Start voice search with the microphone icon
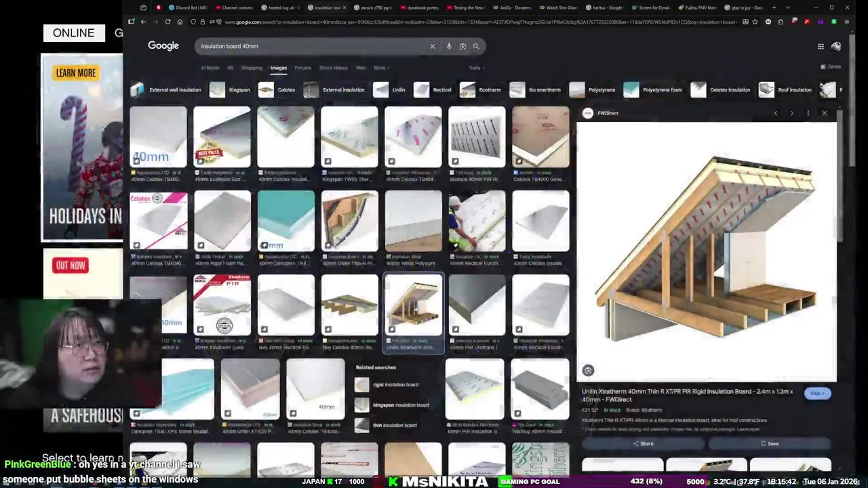This screenshot has width=868, height=488. [x=449, y=46]
